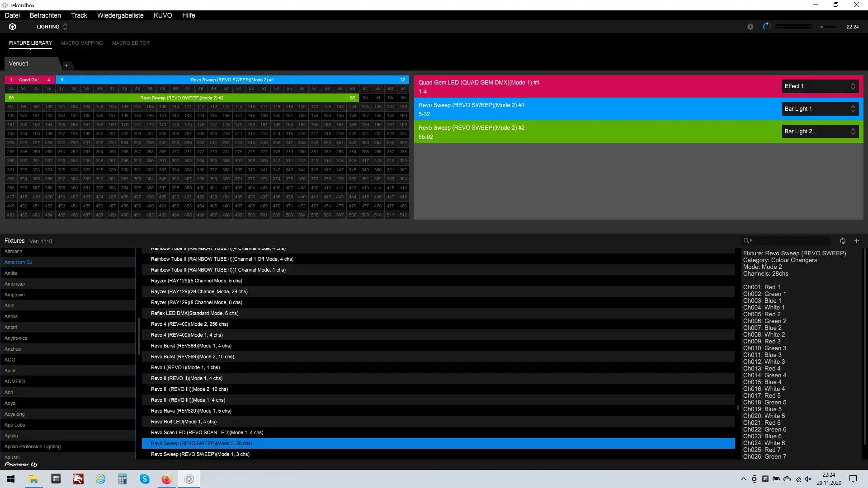Switch to the MACRO MAPPING tab
The image size is (868, 488).
[82, 43]
